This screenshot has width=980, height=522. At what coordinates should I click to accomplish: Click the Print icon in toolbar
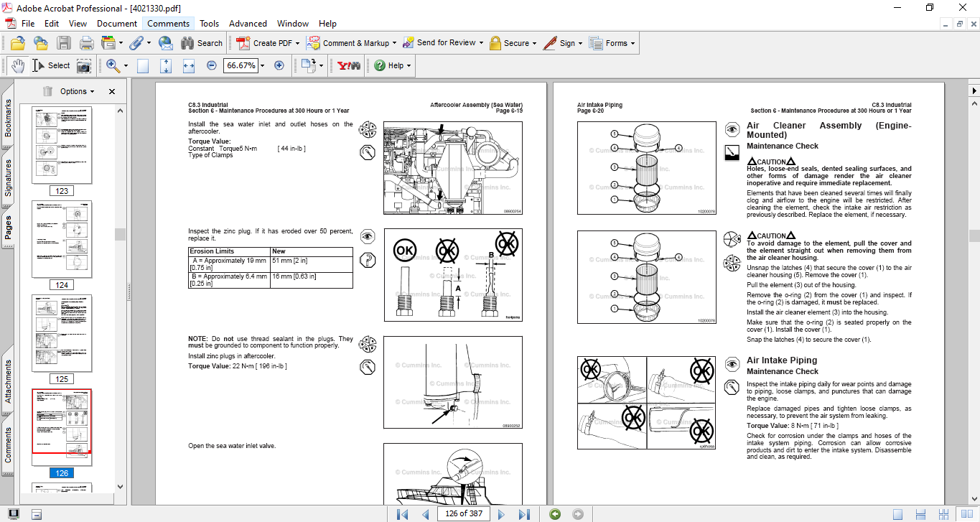[87, 43]
